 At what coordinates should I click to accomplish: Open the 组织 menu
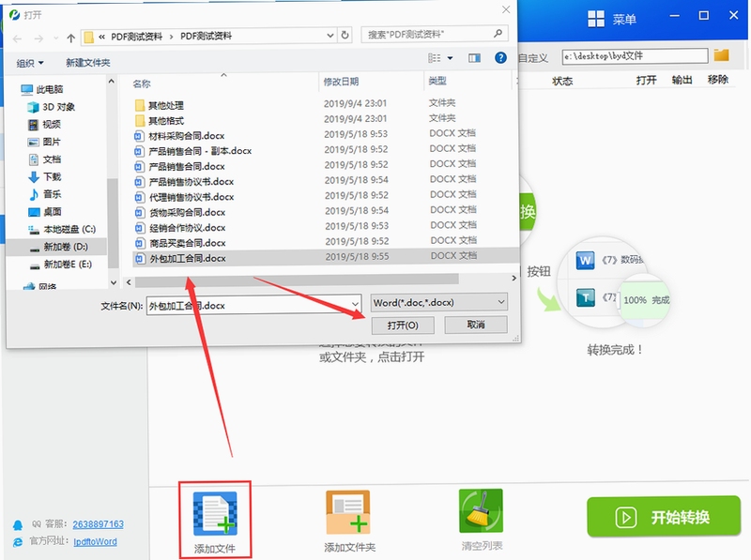30,63
